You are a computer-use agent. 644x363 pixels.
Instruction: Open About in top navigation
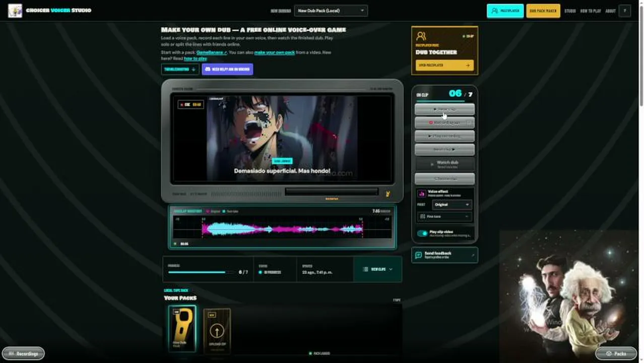[610, 11]
